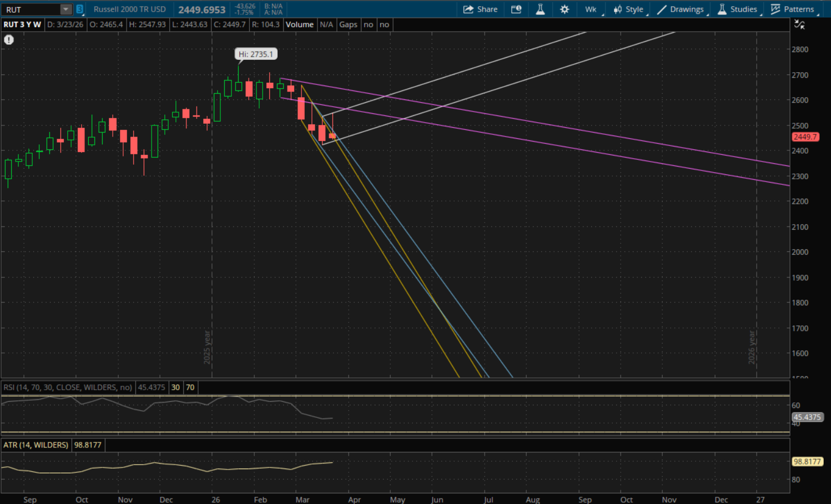
Task: Open the Studies menu
Action: coord(737,9)
